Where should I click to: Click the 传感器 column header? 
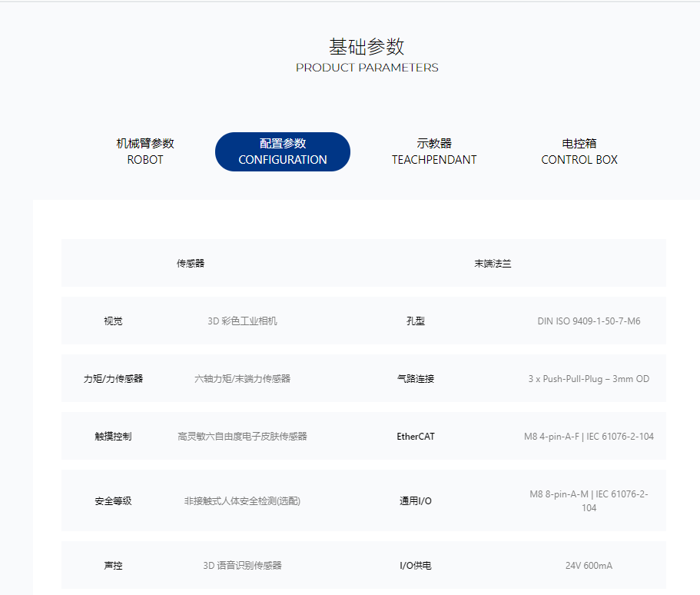point(191,264)
